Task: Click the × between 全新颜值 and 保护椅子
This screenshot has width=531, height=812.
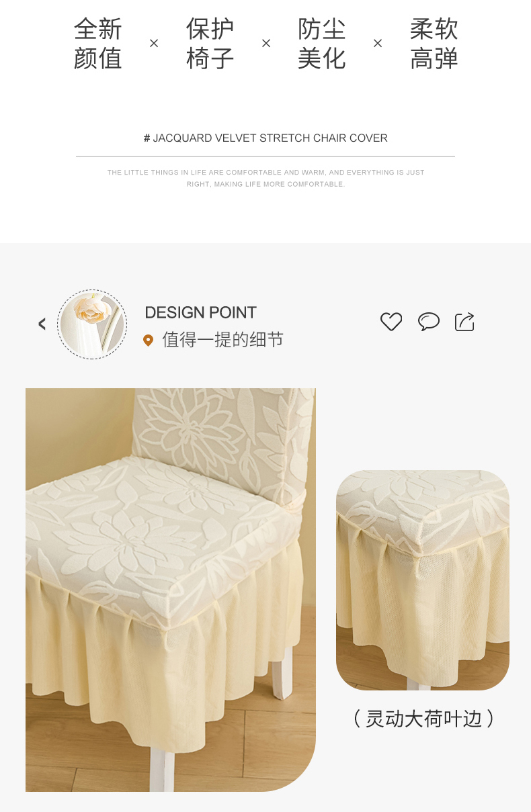Action: [154, 43]
